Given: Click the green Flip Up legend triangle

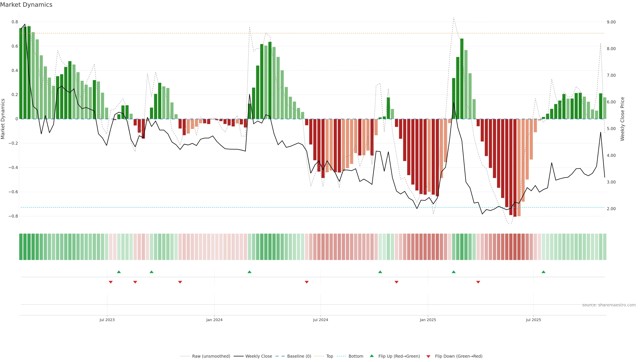Looking at the screenshot, I should point(372,356).
